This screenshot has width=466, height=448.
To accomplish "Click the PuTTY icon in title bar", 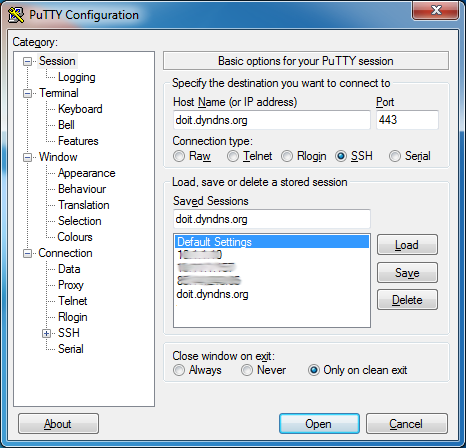I will click(x=16, y=15).
